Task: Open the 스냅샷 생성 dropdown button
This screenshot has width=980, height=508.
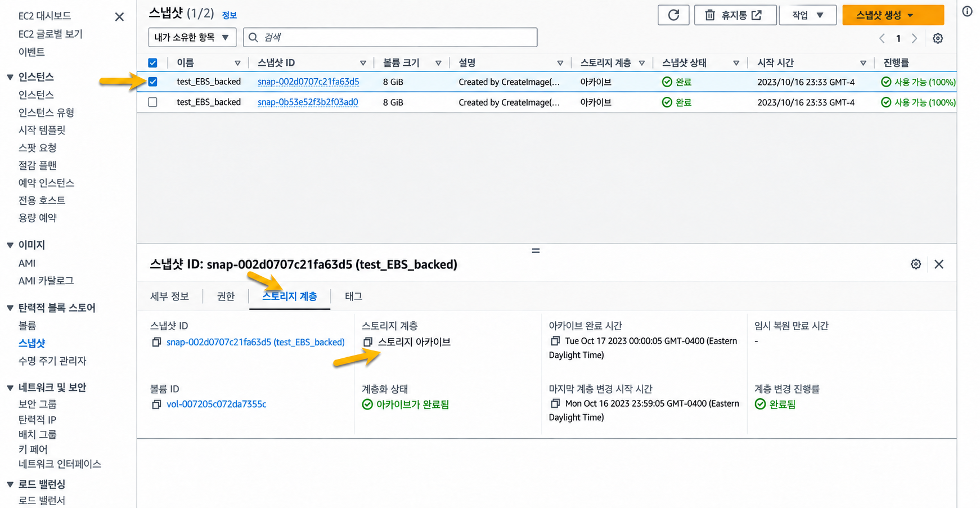Action: tap(893, 15)
